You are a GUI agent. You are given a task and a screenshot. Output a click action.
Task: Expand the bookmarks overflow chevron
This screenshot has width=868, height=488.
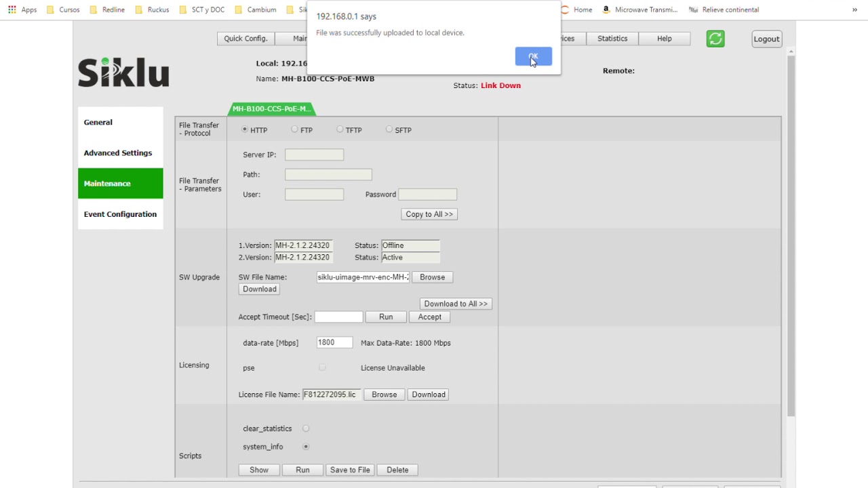coord(854,9)
